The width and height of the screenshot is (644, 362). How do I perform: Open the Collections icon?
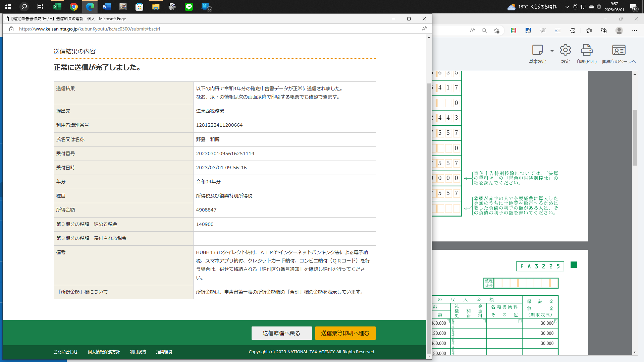pyautogui.click(x=604, y=31)
